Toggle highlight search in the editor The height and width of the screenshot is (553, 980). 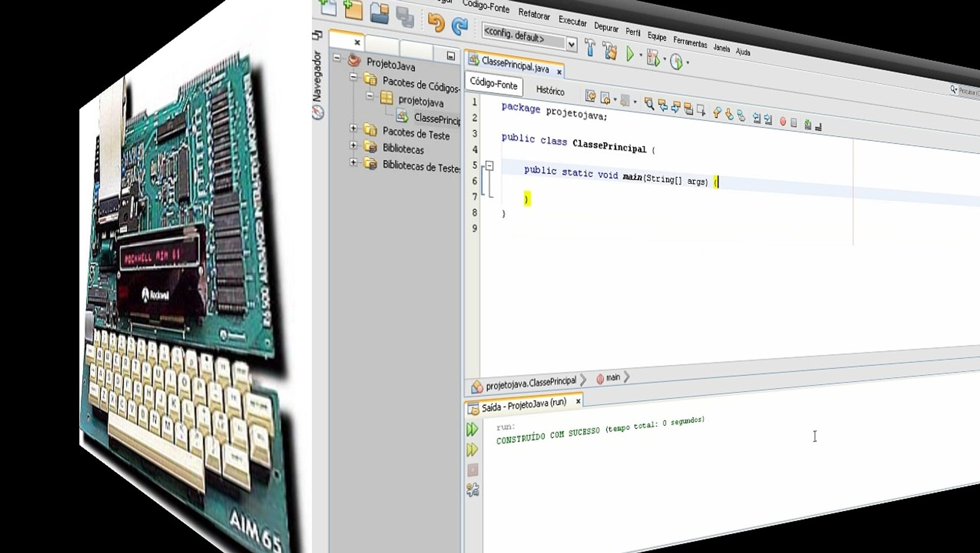pyautogui.click(x=688, y=109)
